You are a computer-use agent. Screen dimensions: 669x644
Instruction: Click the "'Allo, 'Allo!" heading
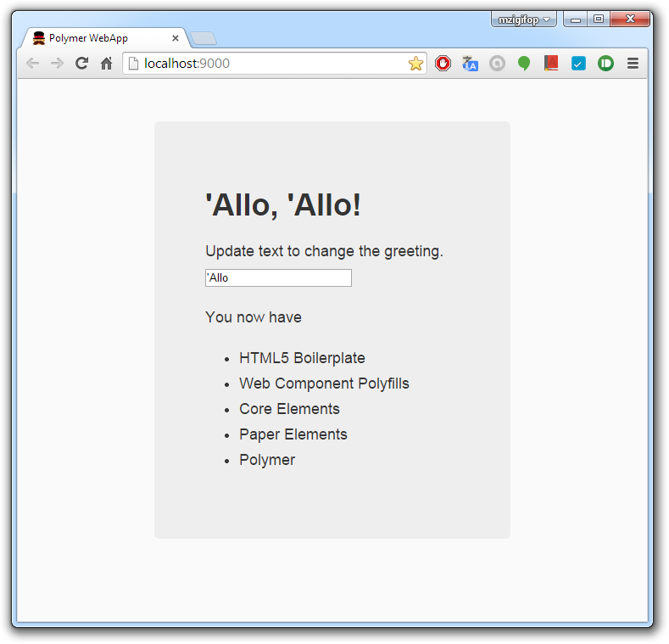pos(283,205)
